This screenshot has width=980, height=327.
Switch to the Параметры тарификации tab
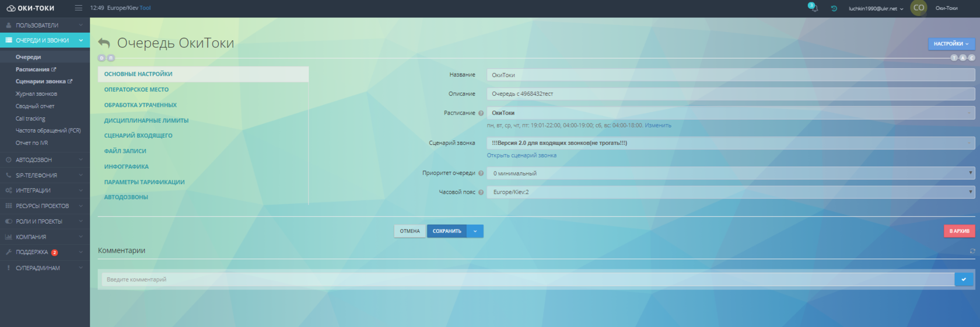click(145, 182)
